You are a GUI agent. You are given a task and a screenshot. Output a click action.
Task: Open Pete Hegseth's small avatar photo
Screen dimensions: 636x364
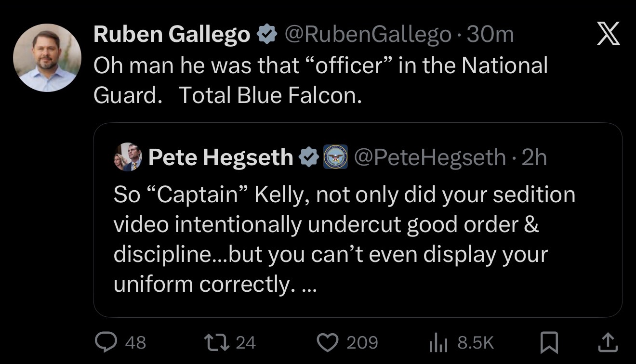click(x=128, y=157)
